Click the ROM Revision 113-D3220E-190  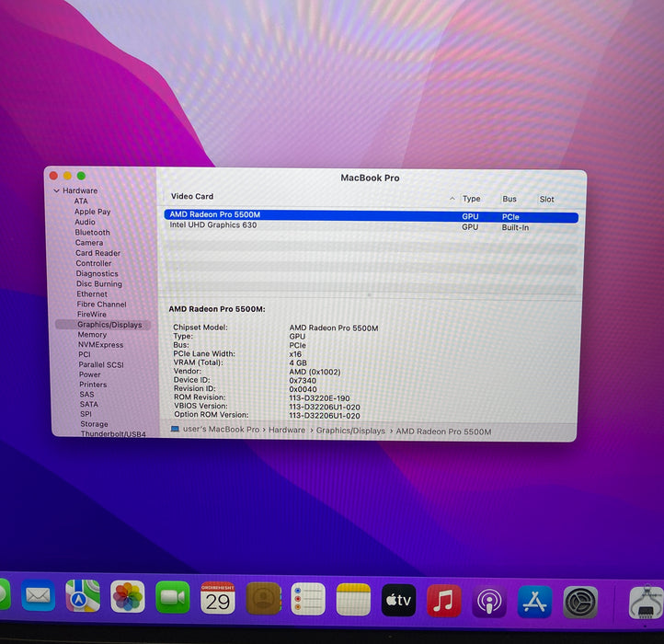click(319, 398)
